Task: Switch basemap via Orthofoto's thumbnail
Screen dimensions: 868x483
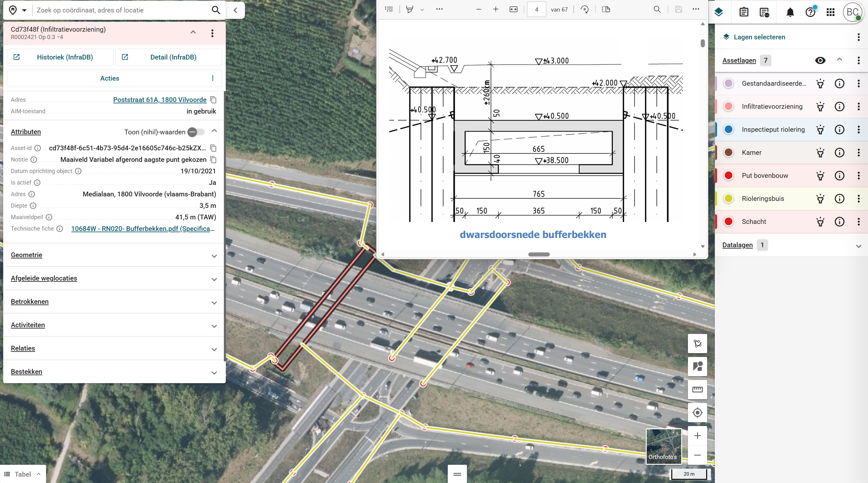Action: pyautogui.click(x=663, y=446)
